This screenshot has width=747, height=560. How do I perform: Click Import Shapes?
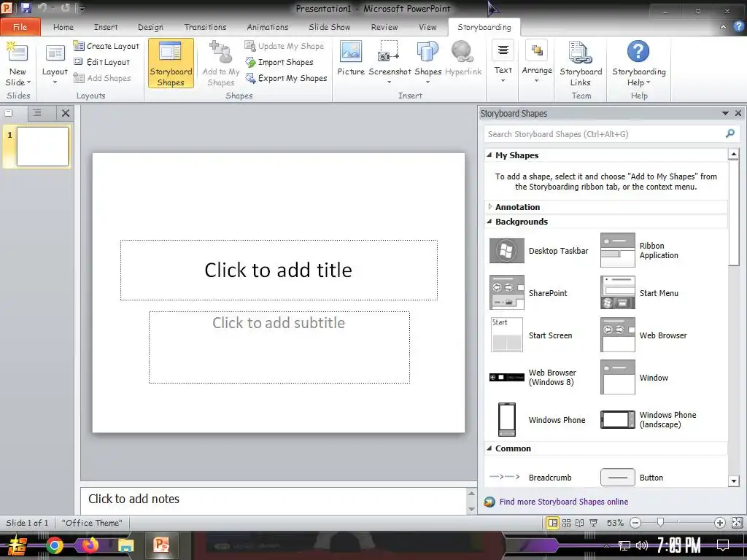pyautogui.click(x=279, y=62)
